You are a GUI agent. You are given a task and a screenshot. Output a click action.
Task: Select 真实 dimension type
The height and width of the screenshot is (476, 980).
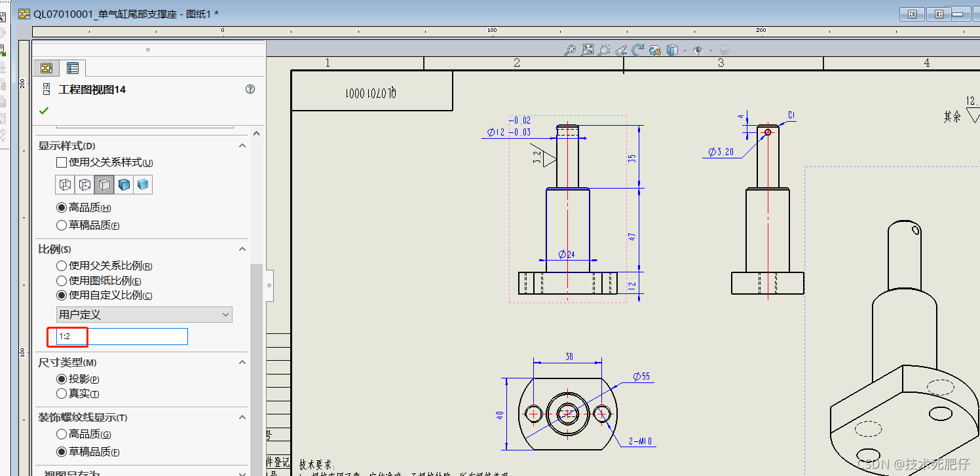[x=62, y=394]
